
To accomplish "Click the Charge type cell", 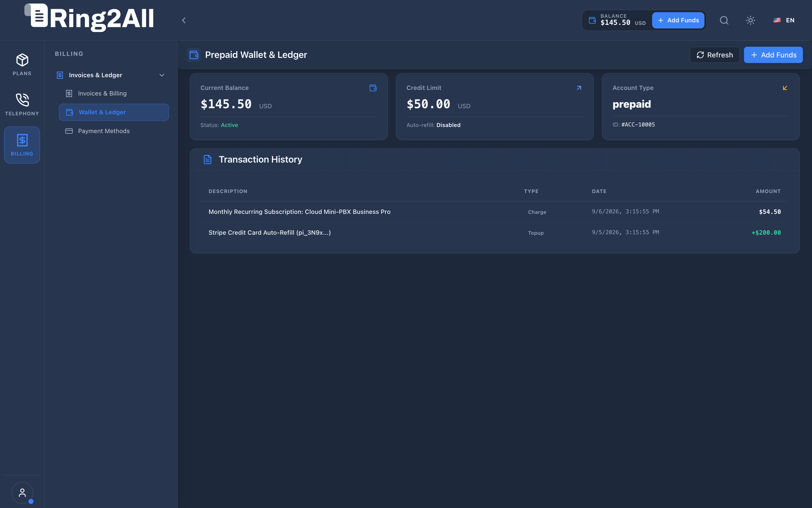I will pyautogui.click(x=537, y=212).
